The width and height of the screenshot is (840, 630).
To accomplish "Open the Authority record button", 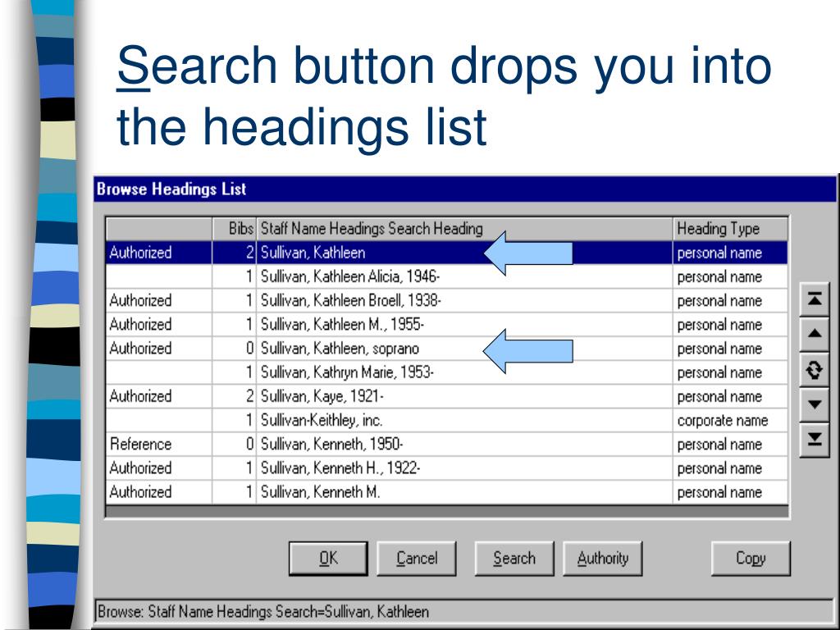I will click(603, 558).
